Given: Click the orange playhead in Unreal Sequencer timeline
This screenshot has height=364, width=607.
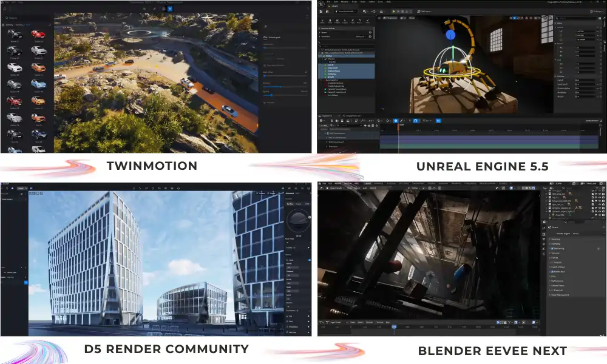Looking at the screenshot, I should tap(398, 127).
